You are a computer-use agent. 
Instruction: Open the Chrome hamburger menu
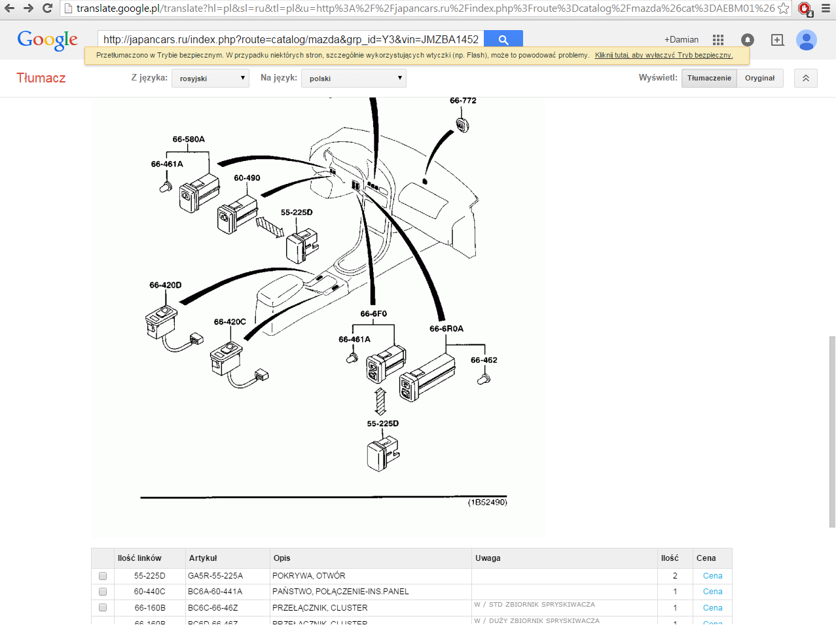pos(826,9)
